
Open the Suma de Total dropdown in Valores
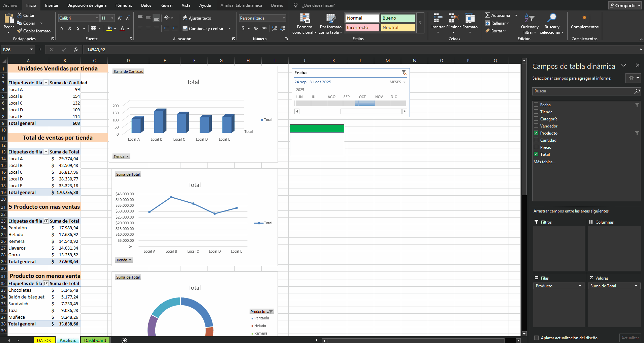pos(636,286)
